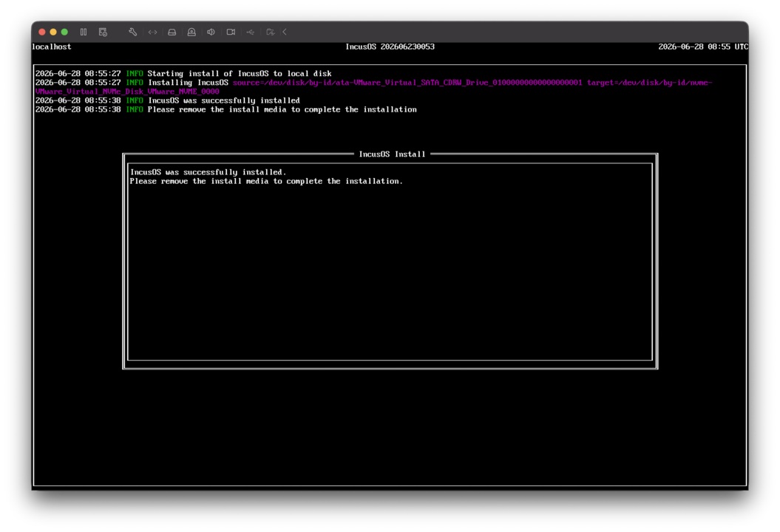Click the CD/DVD drive icon
This screenshot has width=780, height=532.
coord(191,32)
